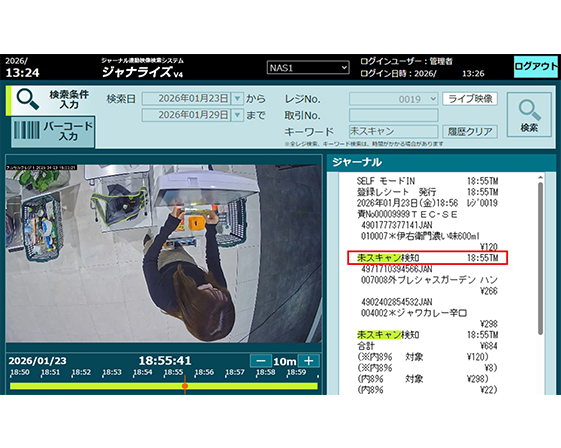Screen dimensions: 561x448
Task: Clear history with 履歴クリア button
Action: pyautogui.click(x=470, y=131)
